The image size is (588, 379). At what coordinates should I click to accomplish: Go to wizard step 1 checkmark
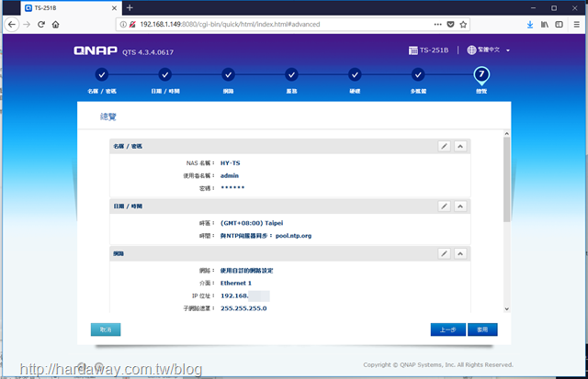pos(102,75)
